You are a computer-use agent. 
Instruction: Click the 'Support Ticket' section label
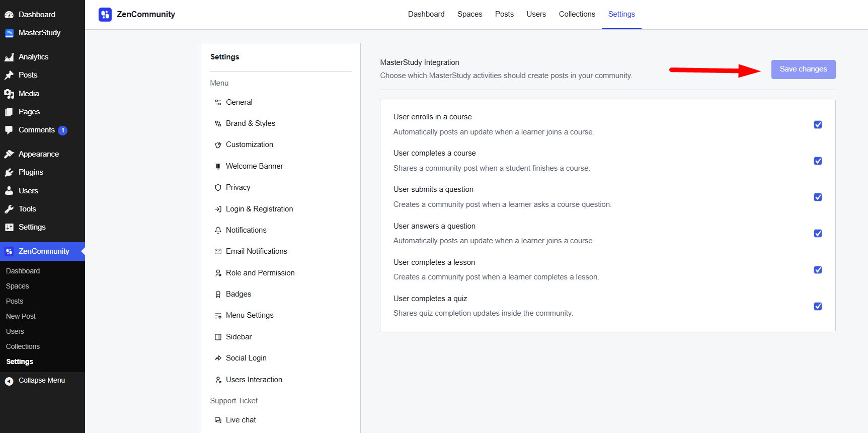233,401
